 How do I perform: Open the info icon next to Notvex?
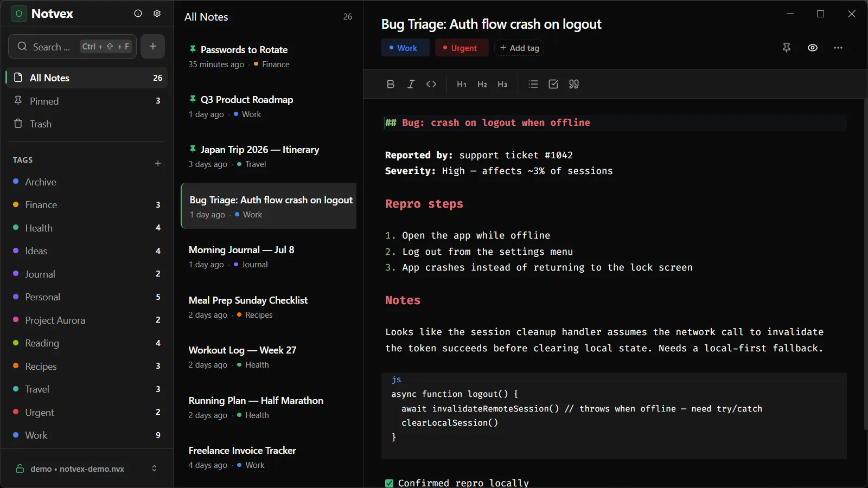(x=138, y=14)
